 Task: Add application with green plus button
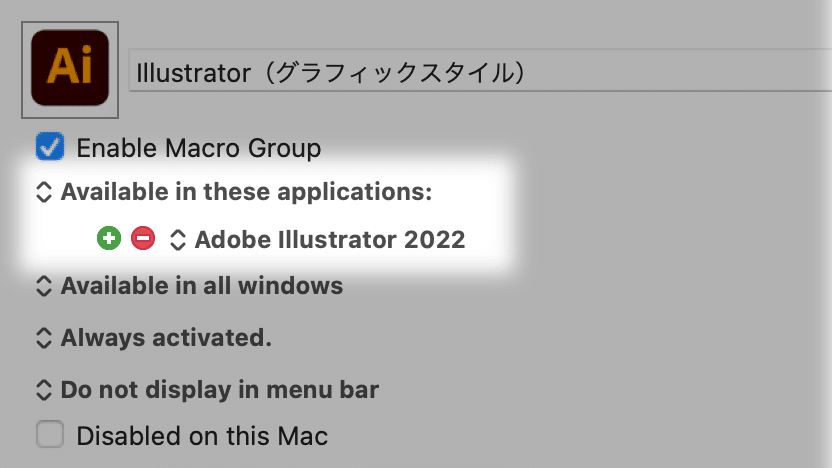109,238
